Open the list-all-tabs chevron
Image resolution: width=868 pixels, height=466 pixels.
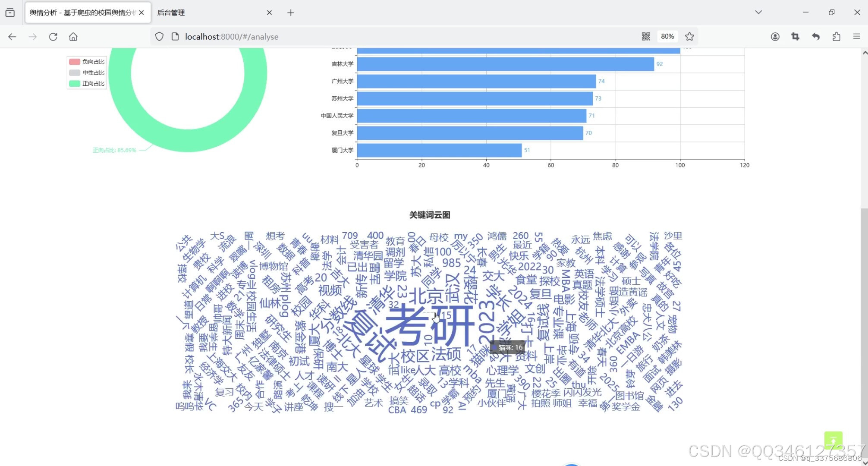(x=758, y=12)
